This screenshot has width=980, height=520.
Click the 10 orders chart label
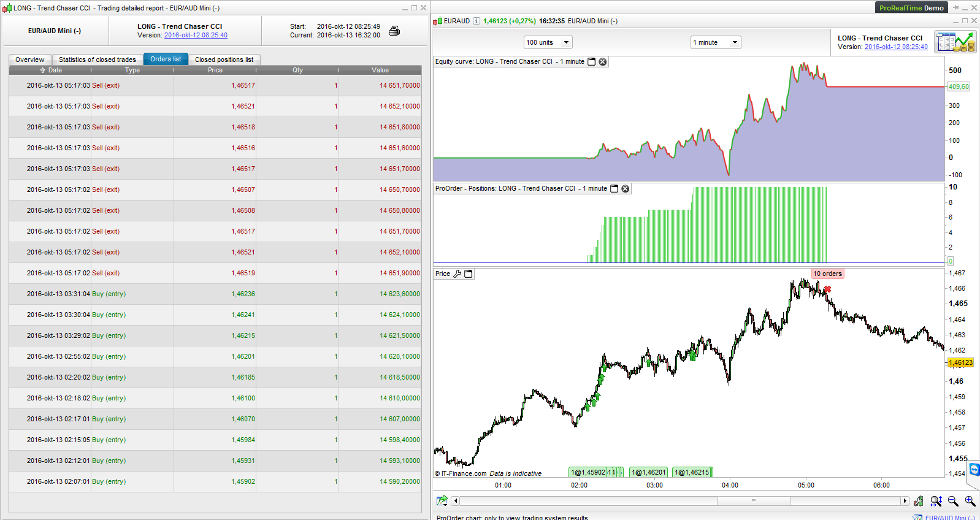coord(827,274)
